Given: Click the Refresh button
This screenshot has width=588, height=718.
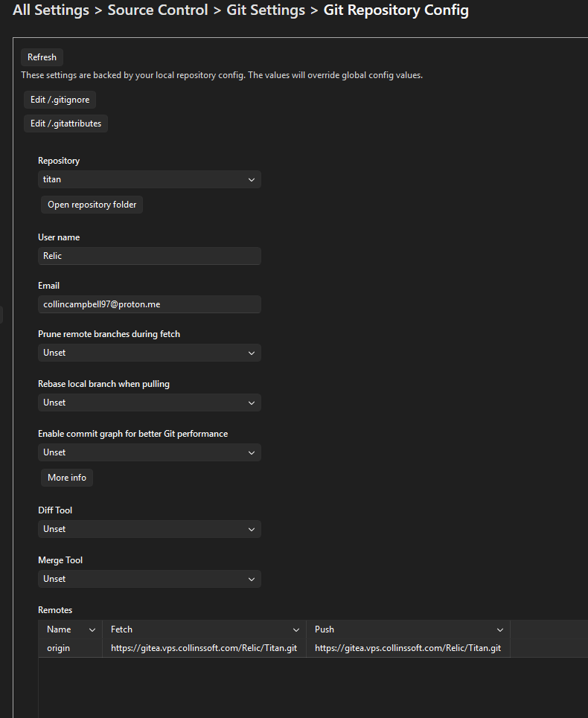Looking at the screenshot, I should pos(42,57).
